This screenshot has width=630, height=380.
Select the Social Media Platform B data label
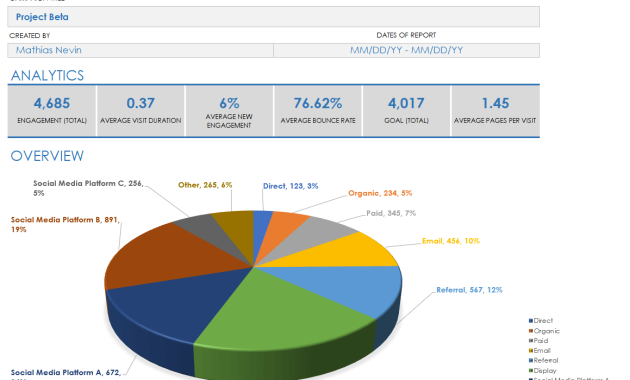coord(65,225)
